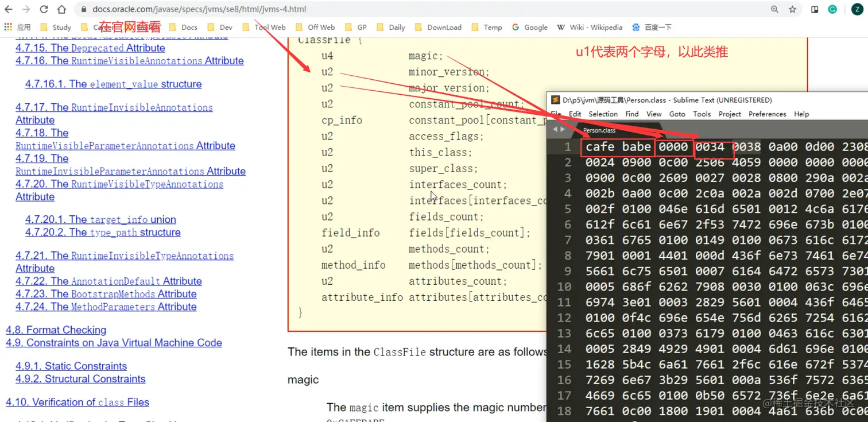Click the tab scroll left arrow in Sublime
Viewport: 868px width, 422px height.
click(555, 129)
